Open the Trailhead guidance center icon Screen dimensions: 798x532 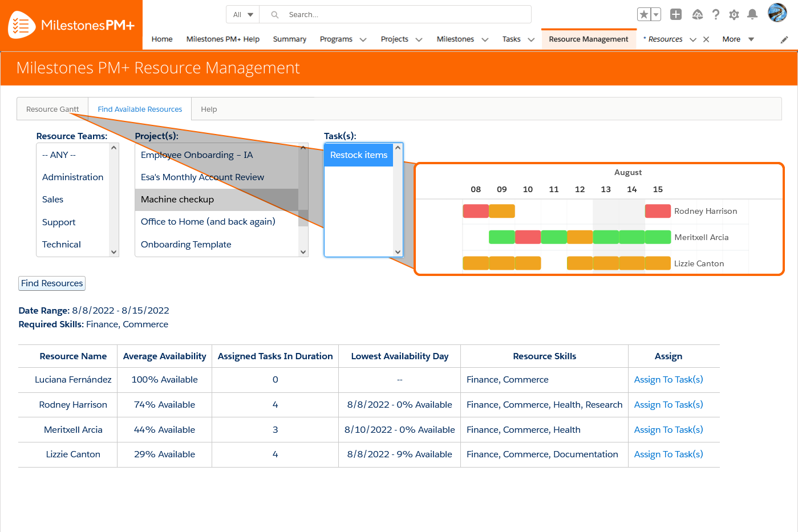tap(697, 14)
